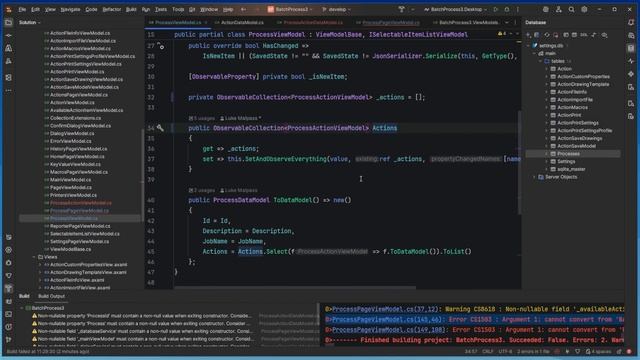
Task: Switch to ProcessPageViewModel.cs editor tab
Action: pos(391,23)
